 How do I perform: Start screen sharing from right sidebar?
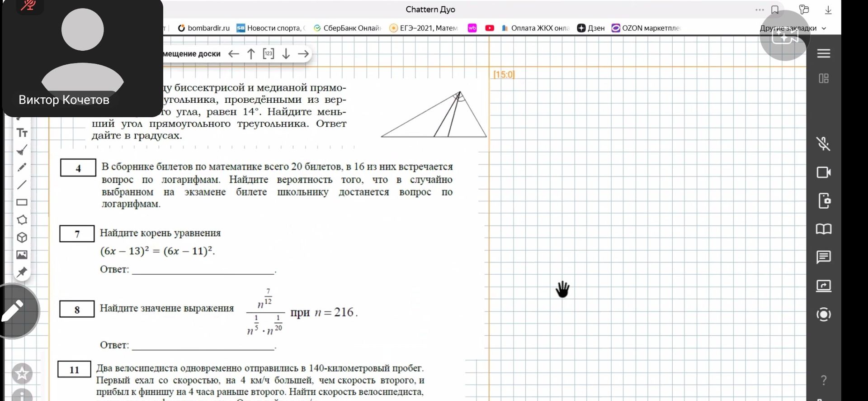pyautogui.click(x=824, y=286)
